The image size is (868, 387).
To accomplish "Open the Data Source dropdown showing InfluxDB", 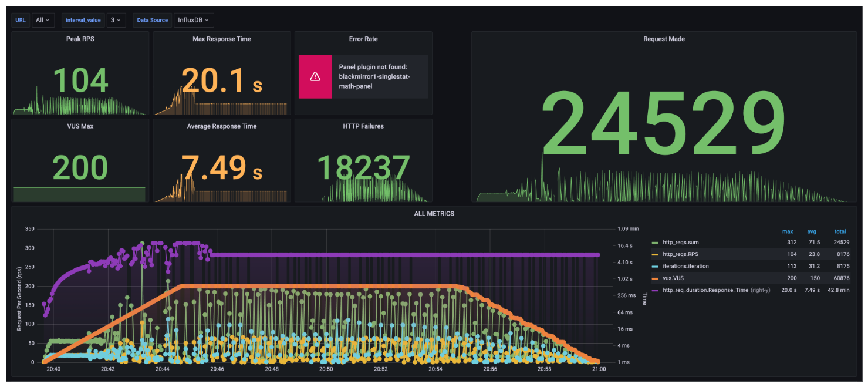I will click(192, 20).
